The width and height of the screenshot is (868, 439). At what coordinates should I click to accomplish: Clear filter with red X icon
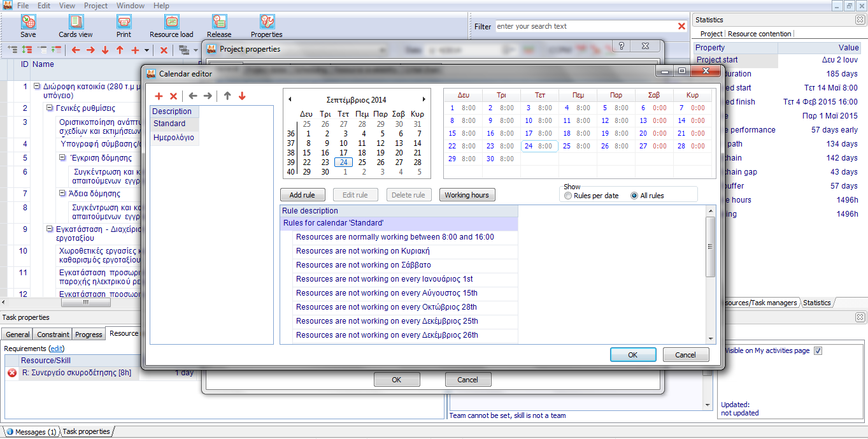coord(682,26)
